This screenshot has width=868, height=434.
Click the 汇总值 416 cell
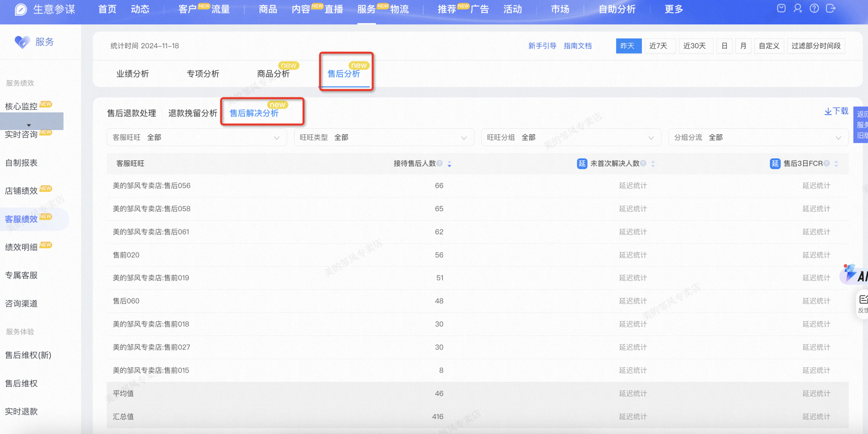pyautogui.click(x=438, y=417)
